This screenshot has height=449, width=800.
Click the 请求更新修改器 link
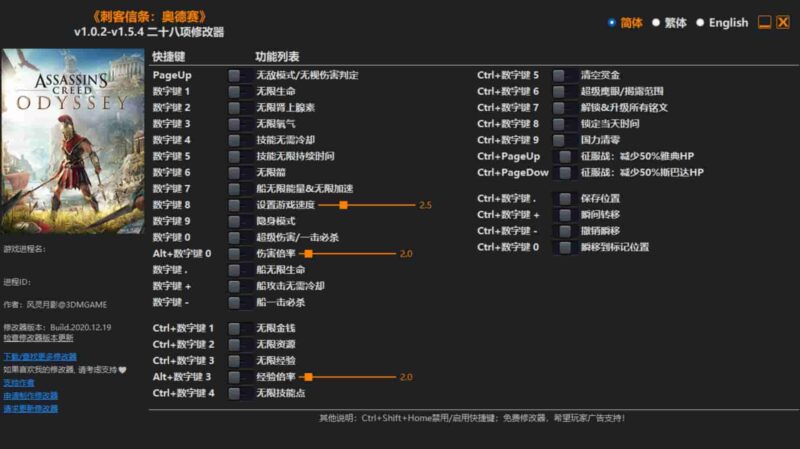point(31,409)
